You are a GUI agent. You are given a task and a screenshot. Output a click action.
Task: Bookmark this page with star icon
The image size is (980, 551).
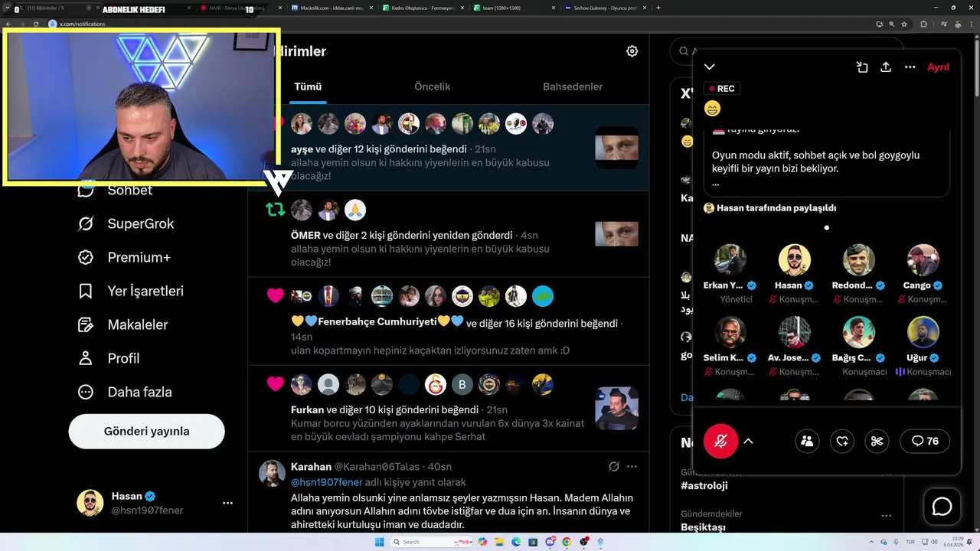pos(904,24)
